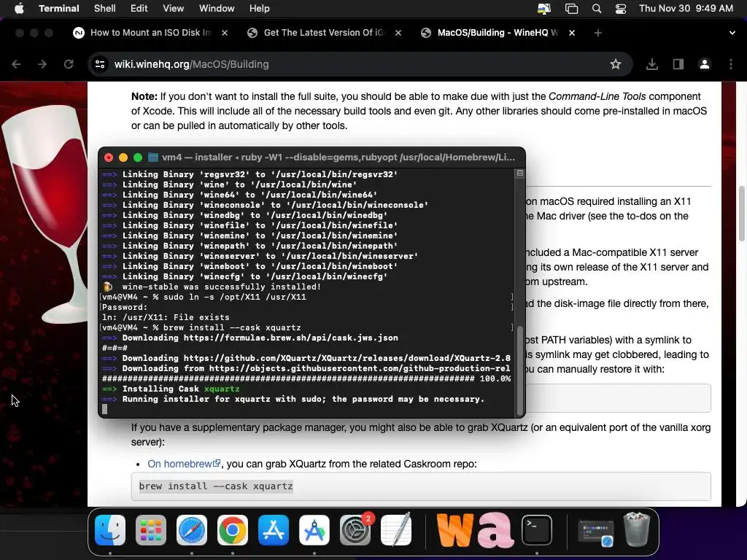Open the Edit menu
Viewport: 747px width, 560px height.
[x=139, y=8]
